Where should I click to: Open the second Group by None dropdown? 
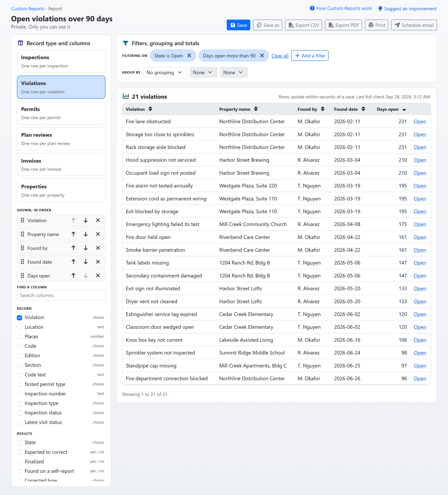(203, 72)
